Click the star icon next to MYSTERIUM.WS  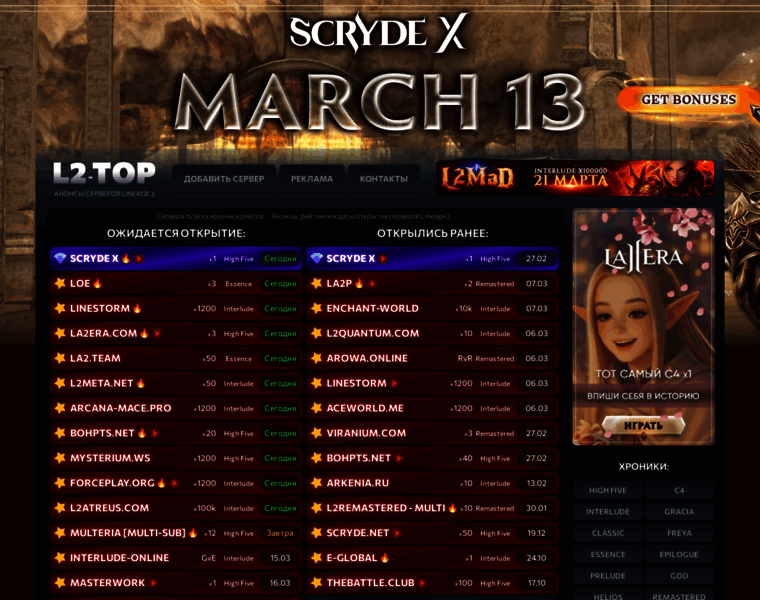[60, 458]
